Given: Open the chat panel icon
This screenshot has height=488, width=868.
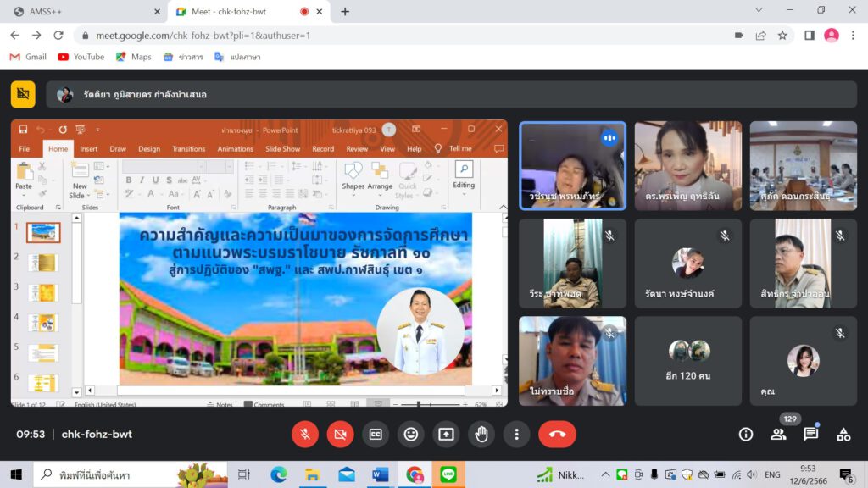Looking at the screenshot, I should point(811,434).
